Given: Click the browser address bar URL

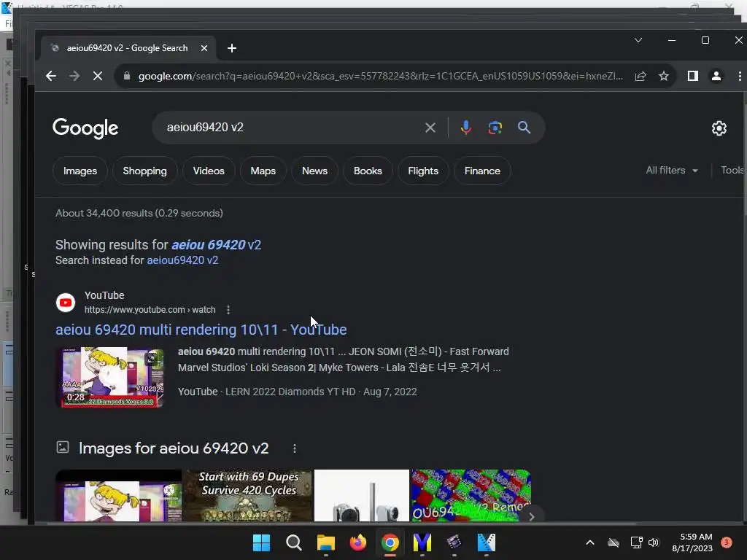Looking at the screenshot, I should [380, 76].
